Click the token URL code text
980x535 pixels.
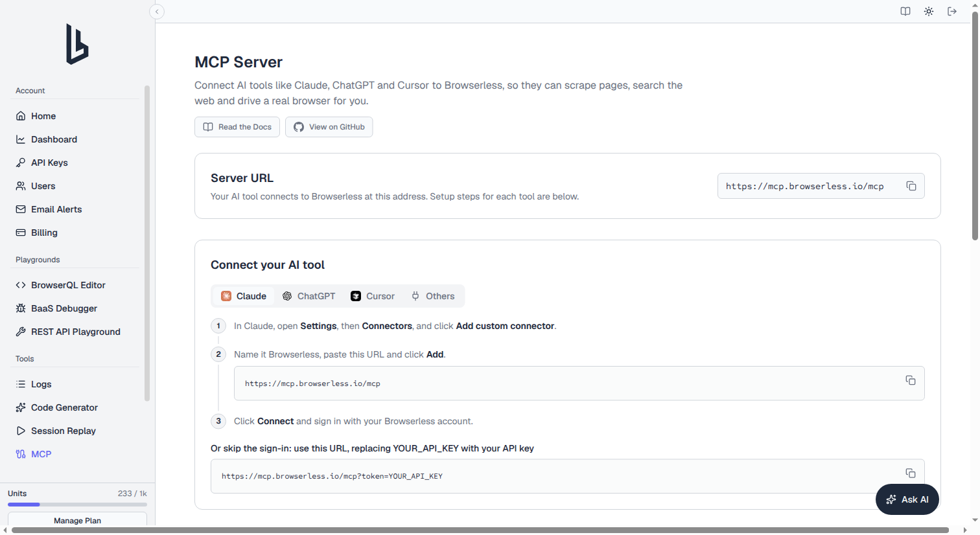(332, 477)
